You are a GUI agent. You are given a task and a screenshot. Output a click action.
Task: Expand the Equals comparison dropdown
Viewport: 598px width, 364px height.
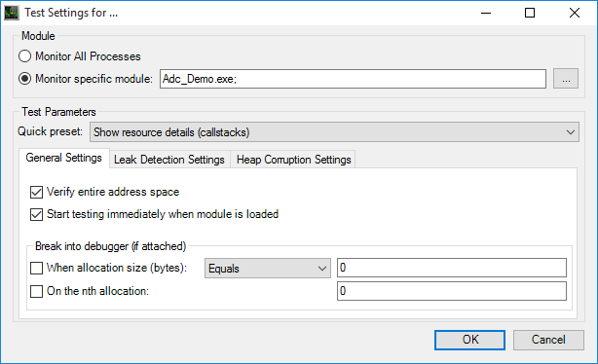(x=267, y=269)
